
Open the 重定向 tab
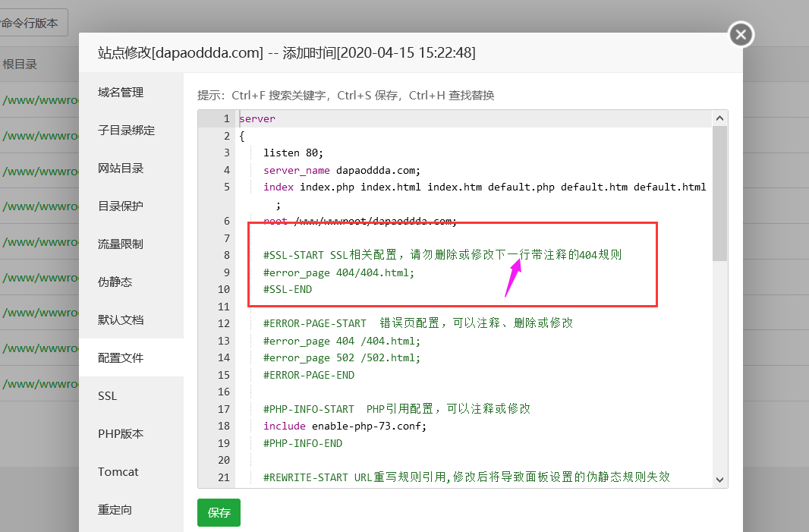point(115,509)
